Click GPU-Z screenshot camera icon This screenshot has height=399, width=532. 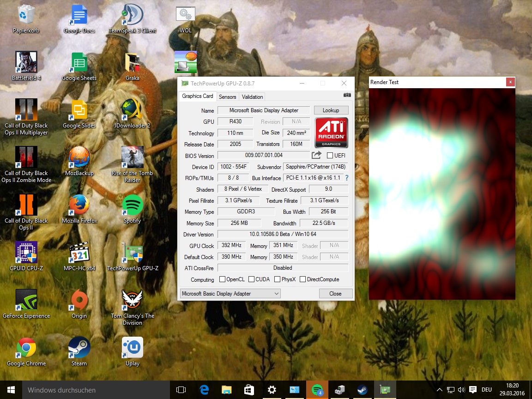347,95
